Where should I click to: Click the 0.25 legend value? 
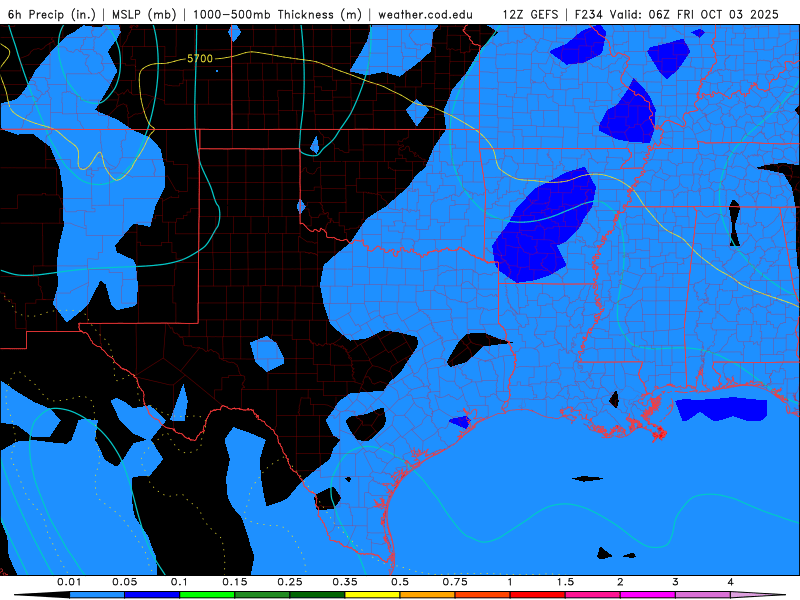[x=290, y=582]
